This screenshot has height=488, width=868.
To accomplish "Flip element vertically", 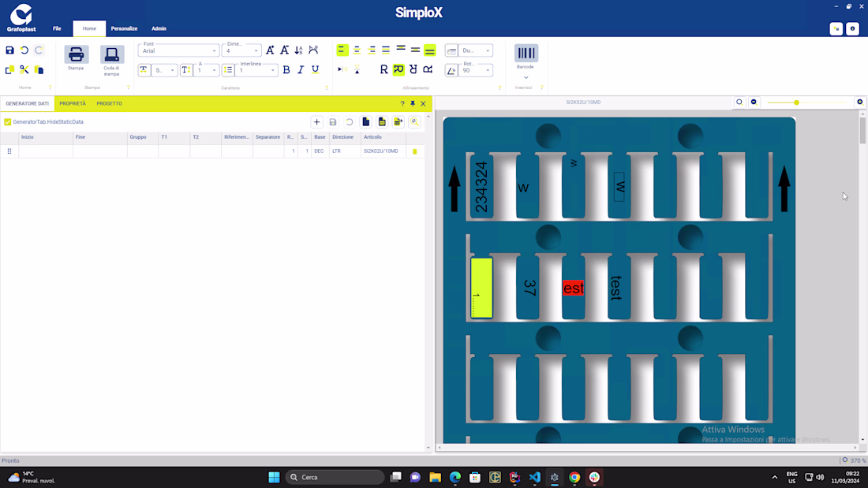I will (357, 69).
